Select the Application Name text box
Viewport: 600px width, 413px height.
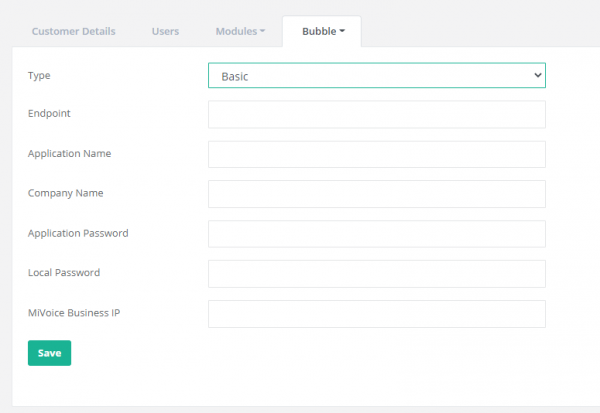click(377, 154)
